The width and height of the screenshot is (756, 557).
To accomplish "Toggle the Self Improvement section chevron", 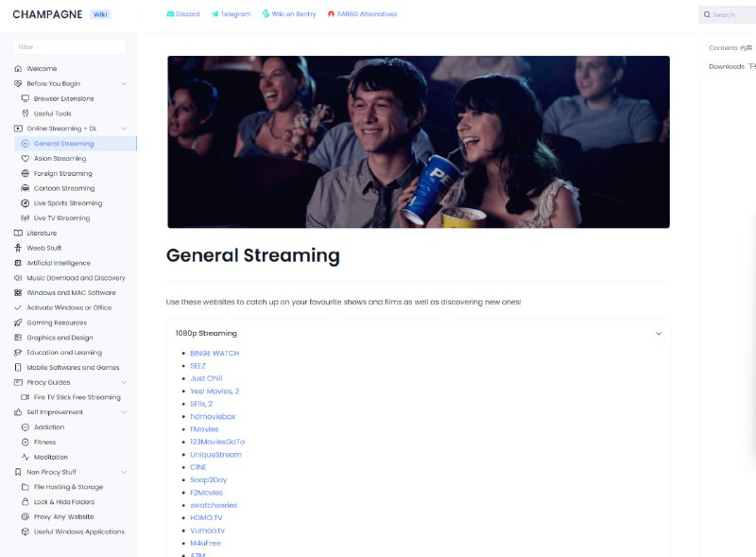I will click(124, 412).
